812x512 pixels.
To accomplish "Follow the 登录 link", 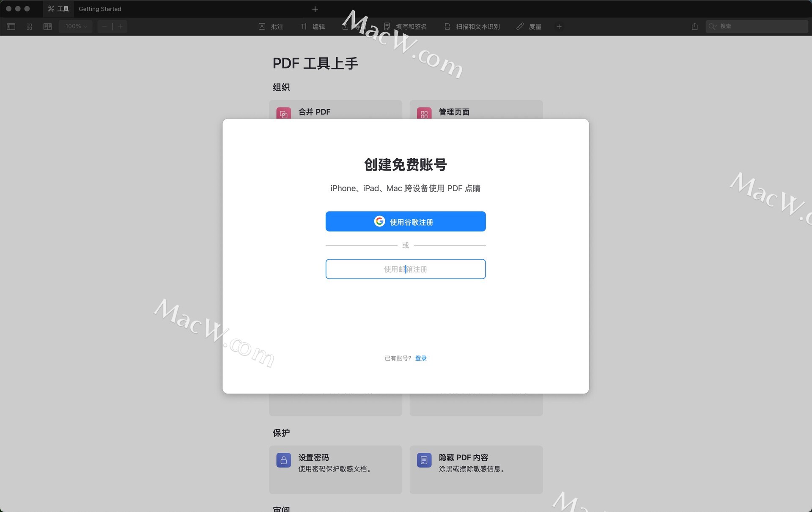I will click(x=421, y=358).
